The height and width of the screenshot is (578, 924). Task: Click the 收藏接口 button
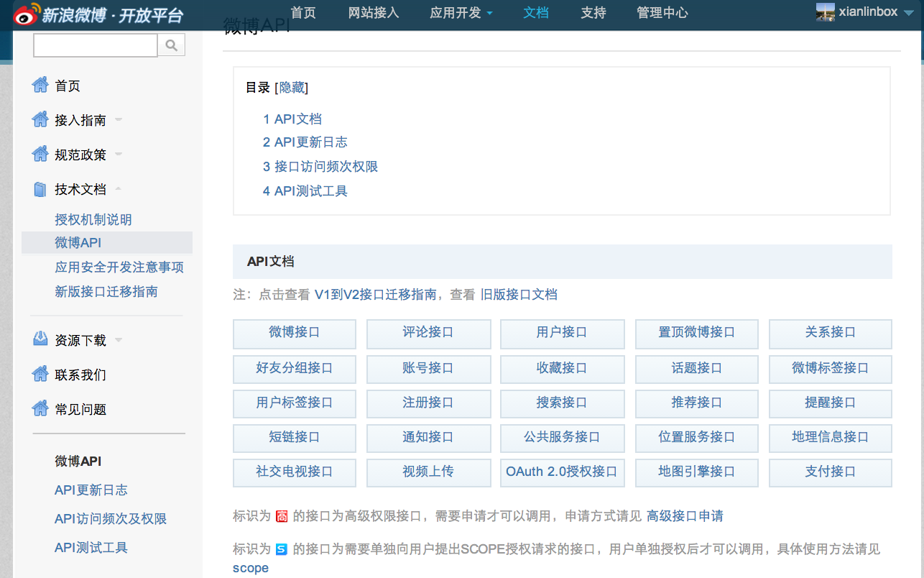pyautogui.click(x=562, y=369)
